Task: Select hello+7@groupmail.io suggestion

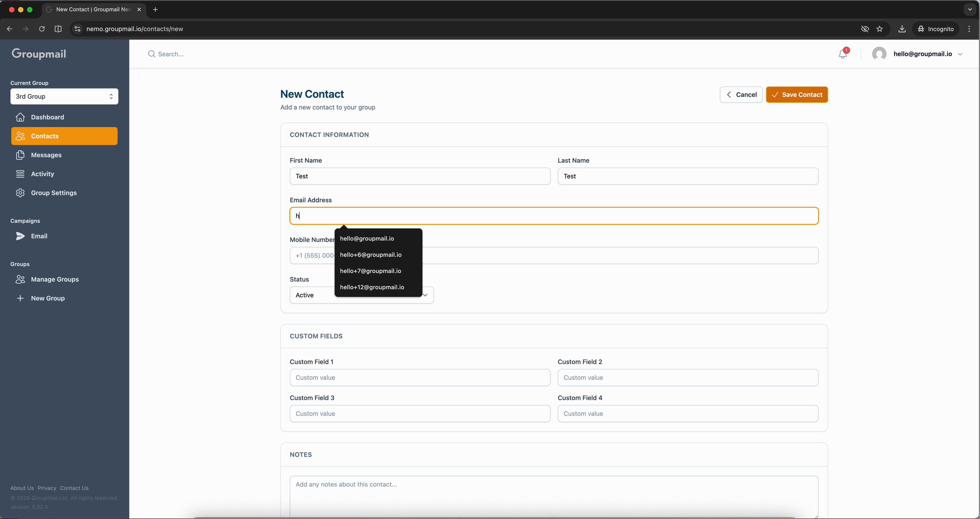Action: coord(371,271)
